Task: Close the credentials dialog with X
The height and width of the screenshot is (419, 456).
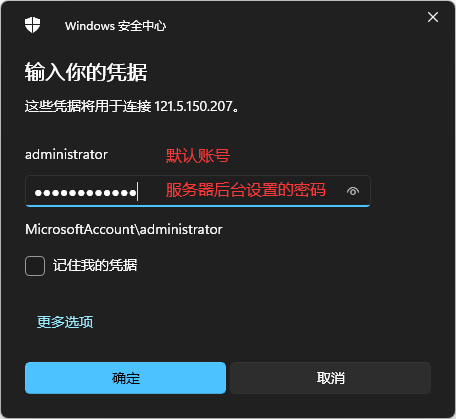Action: pos(433,17)
